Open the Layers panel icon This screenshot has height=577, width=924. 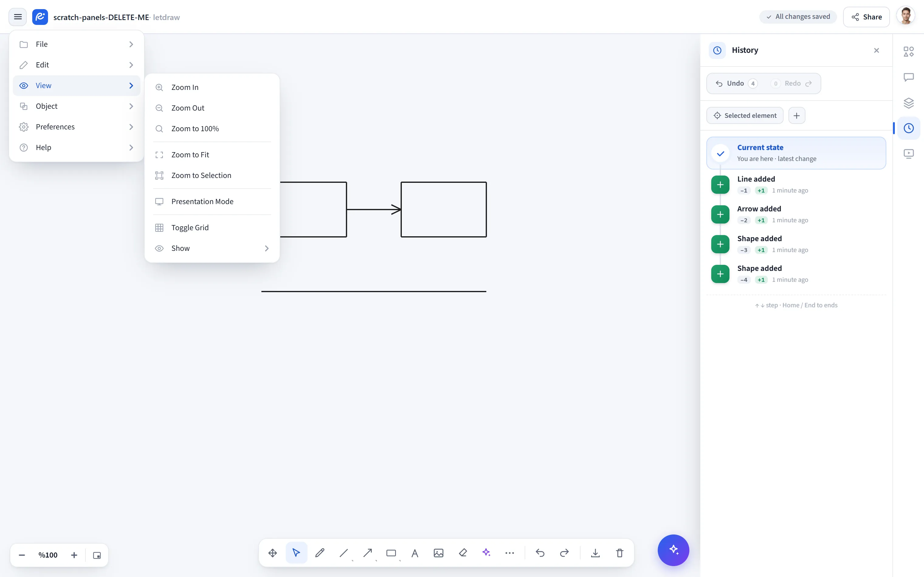[909, 103]
